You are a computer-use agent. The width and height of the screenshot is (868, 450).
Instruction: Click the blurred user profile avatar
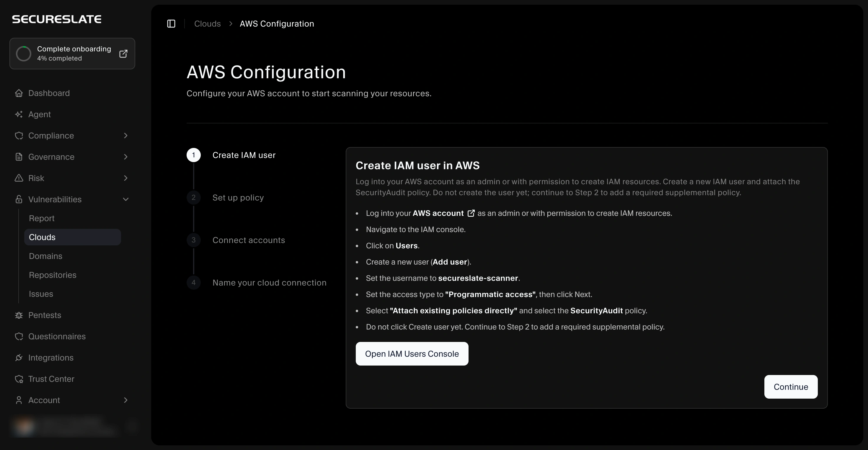click(24, 426)
